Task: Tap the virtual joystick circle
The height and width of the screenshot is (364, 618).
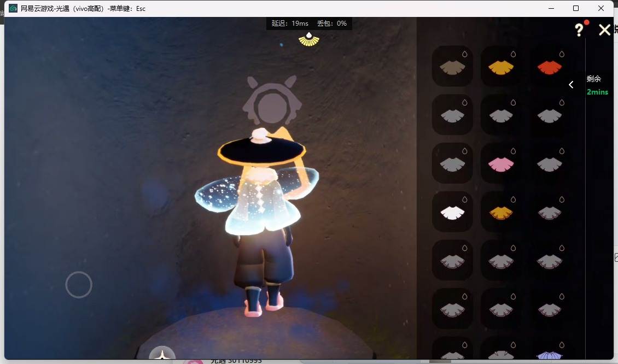Action: 79,284
